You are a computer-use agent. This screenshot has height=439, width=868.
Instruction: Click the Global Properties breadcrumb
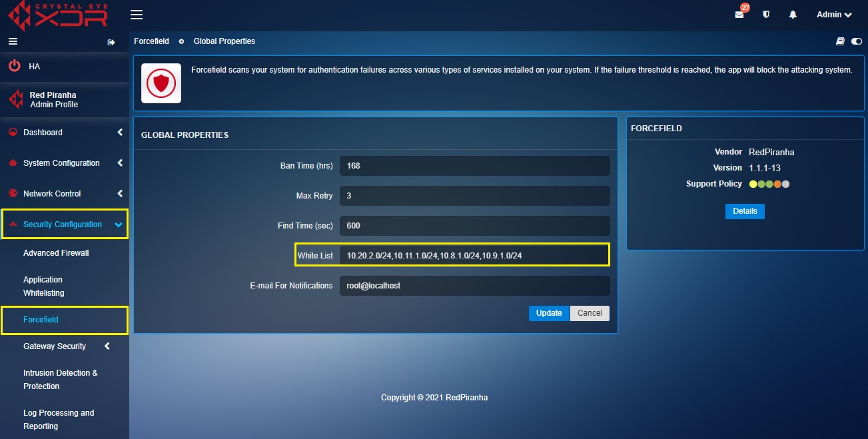(x=224, y=41)
